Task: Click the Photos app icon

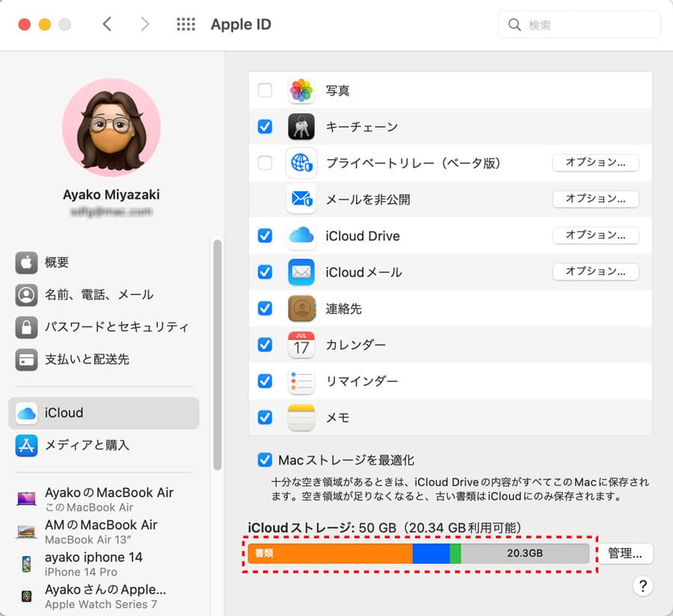Action: [x=301, y=90]
